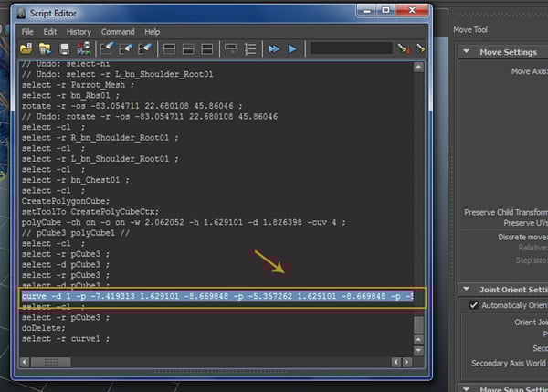Click the vertical scrollbar thumb in the Script Editor
Screen dimensions: 548x392
(x=418, y=324)
